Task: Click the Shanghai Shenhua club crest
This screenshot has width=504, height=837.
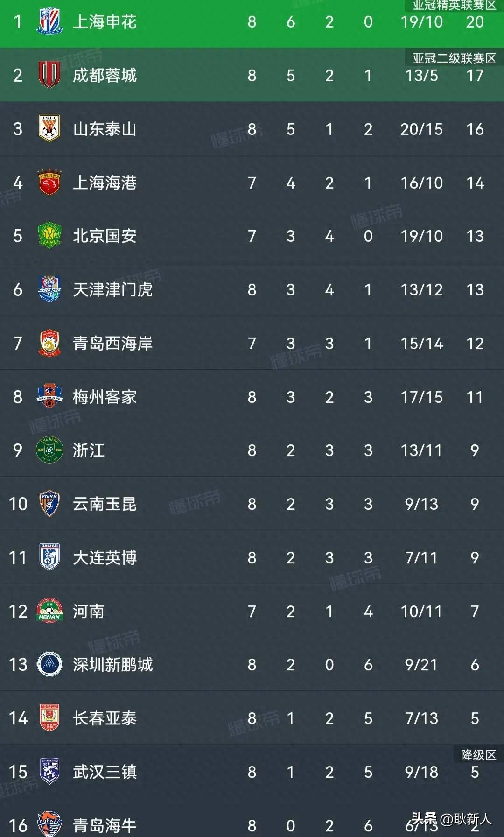Action: click(49, 21)
